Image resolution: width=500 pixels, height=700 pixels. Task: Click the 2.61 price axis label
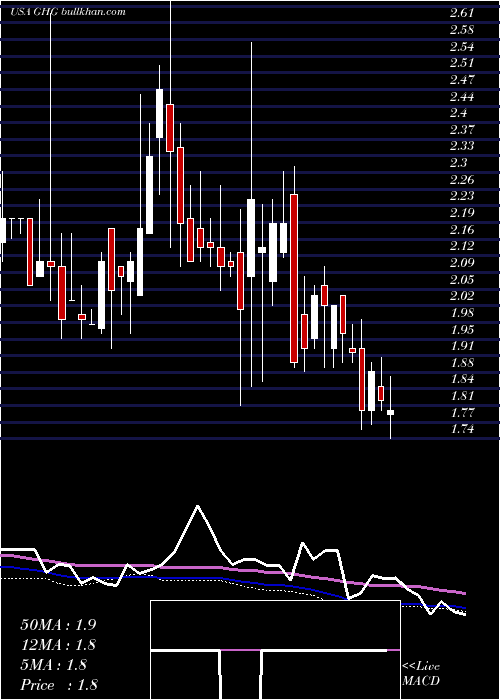click(461, 13)
